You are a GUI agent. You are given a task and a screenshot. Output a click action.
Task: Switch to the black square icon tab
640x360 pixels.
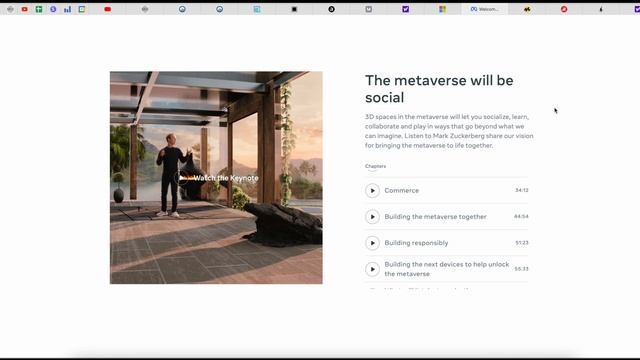(x=294, y=9)
